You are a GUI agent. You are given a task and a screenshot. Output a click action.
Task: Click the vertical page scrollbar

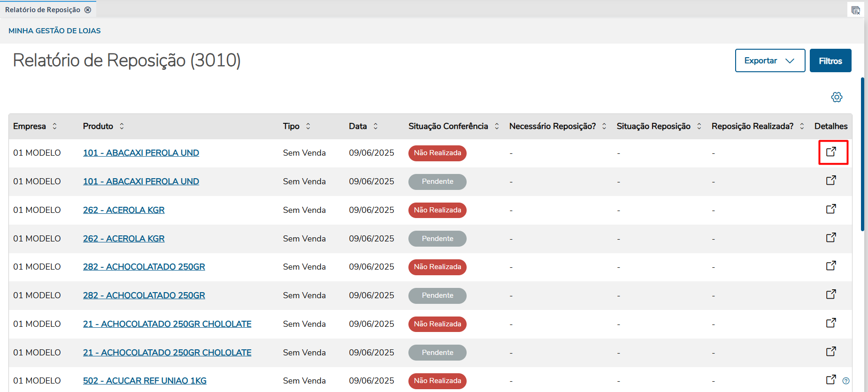pos(862,155)
